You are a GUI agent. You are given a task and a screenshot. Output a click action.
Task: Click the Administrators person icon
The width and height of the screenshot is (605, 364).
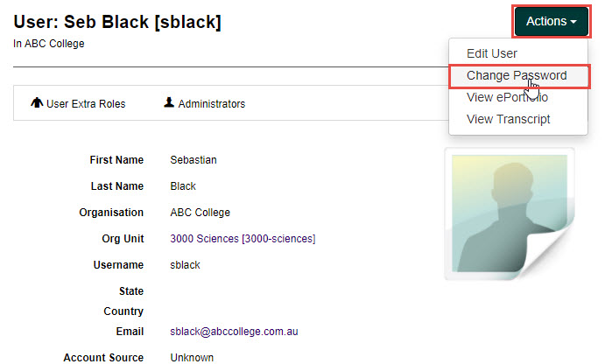click(169, 103)
